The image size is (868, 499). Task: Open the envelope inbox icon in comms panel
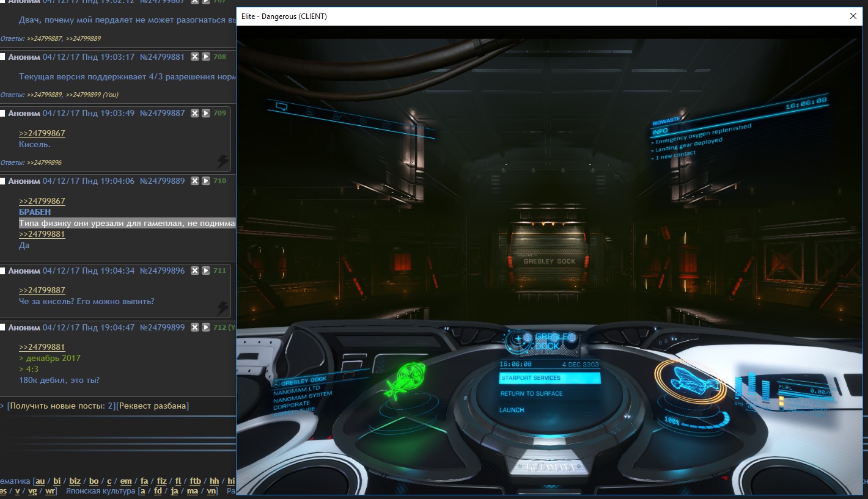[x=386, y=125]
